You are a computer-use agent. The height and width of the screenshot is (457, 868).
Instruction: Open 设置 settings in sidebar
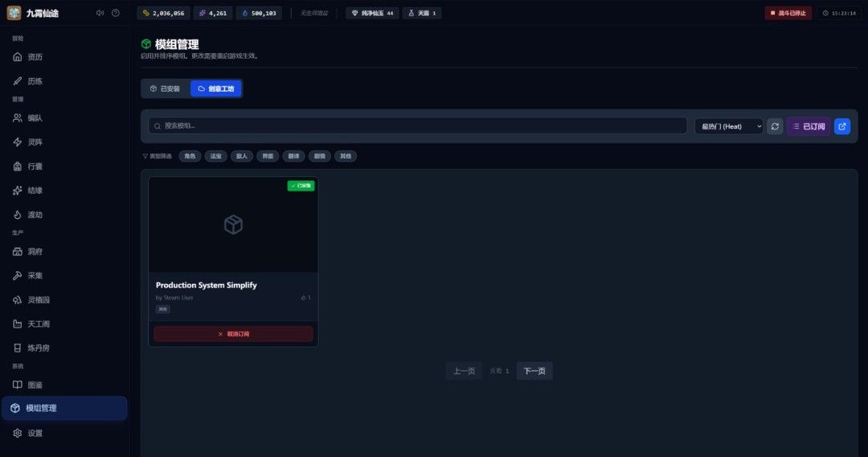tap(35, 433)
